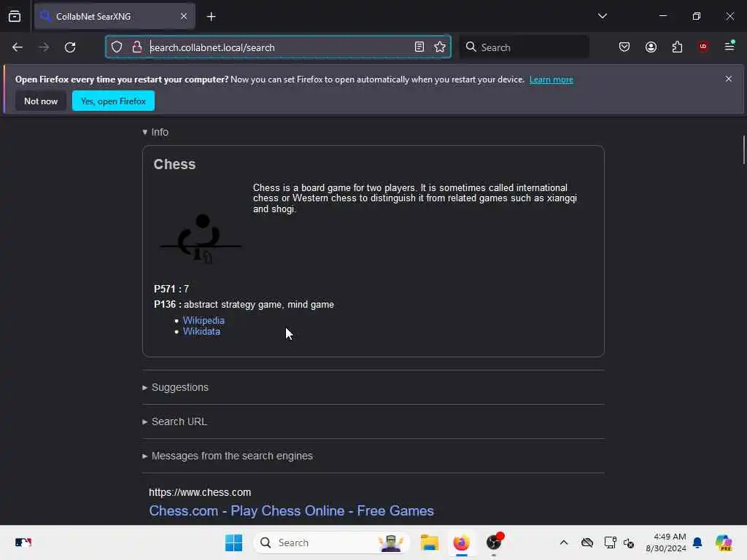Open a new tab with plus button
Screen dimensions: 747x560
[x=211, y=17]
